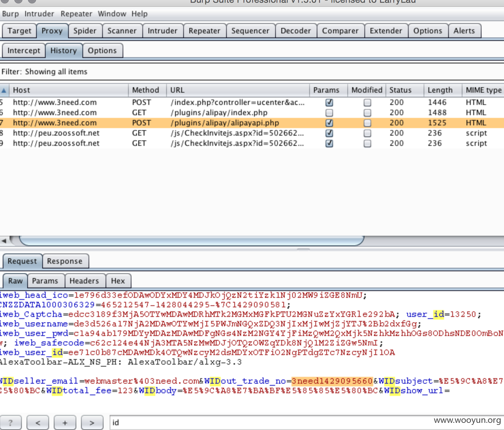Select the Raw view tab
The image size is (504, 430).
pos(15,281)
